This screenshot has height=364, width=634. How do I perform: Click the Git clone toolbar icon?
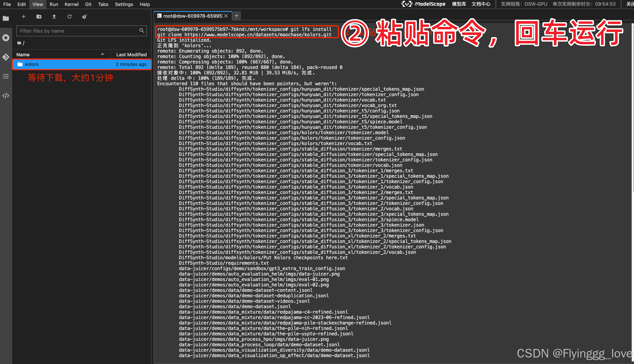tap(85, 17)
